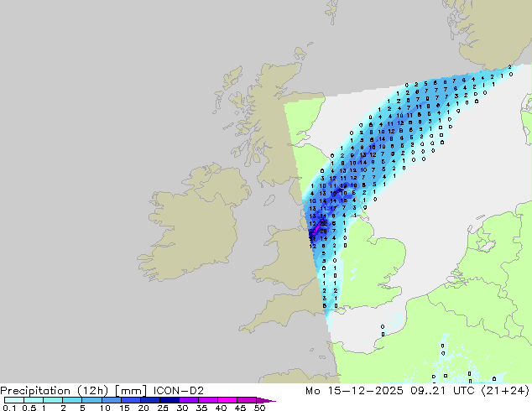
Task: Click the 40–45 mm magenta legend swatch
Action: pyautogui.click(x=227, y=400)
